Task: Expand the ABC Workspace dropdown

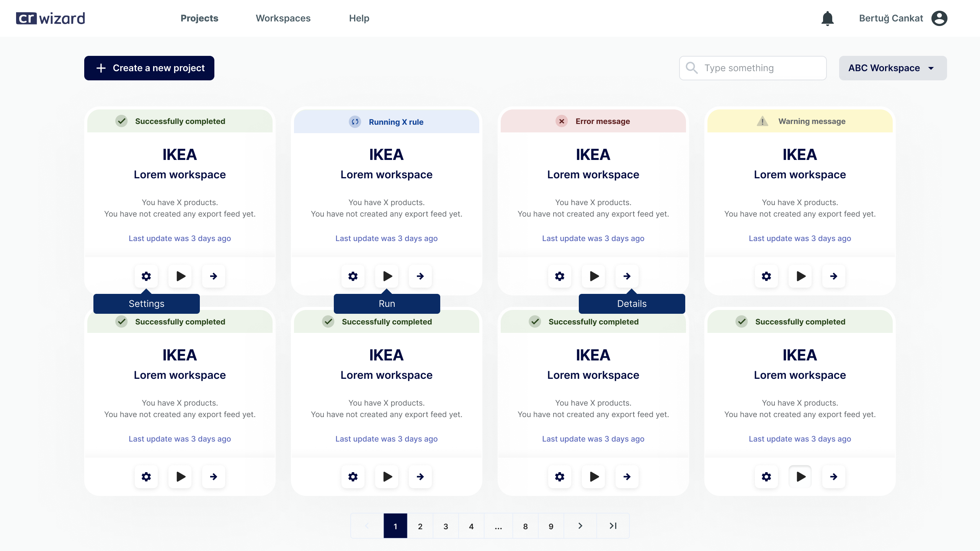Action: click(x=893, y=68)
